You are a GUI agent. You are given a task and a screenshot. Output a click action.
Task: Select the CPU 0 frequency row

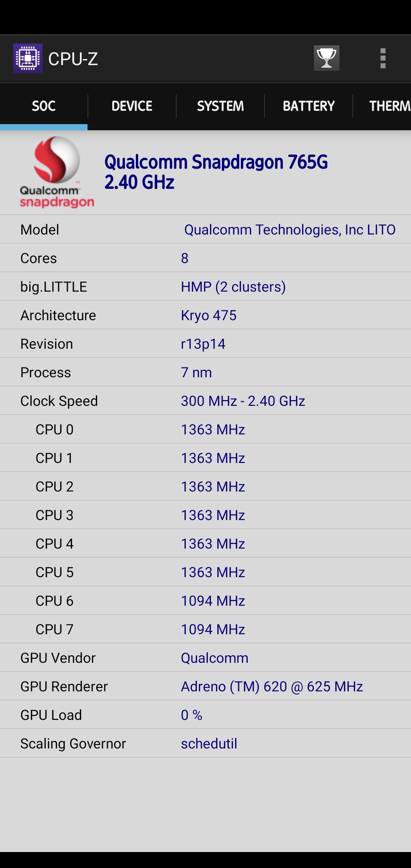click(x=205, y=429)
